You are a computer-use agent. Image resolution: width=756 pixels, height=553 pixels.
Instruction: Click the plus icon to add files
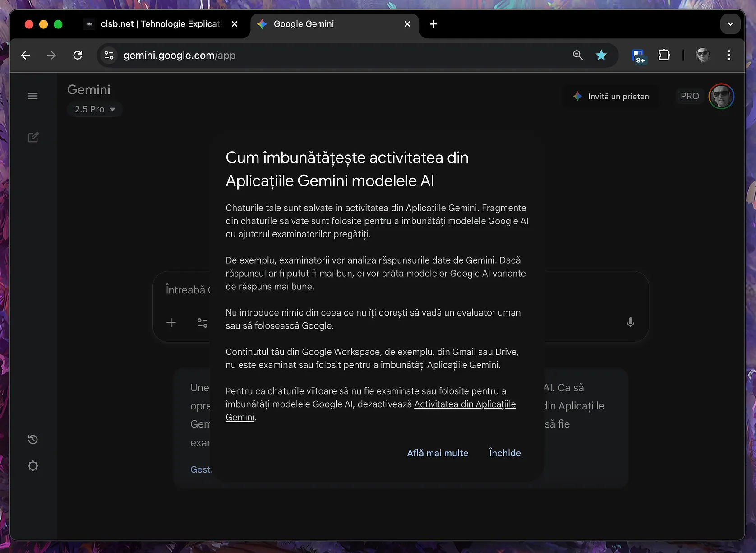171,323
